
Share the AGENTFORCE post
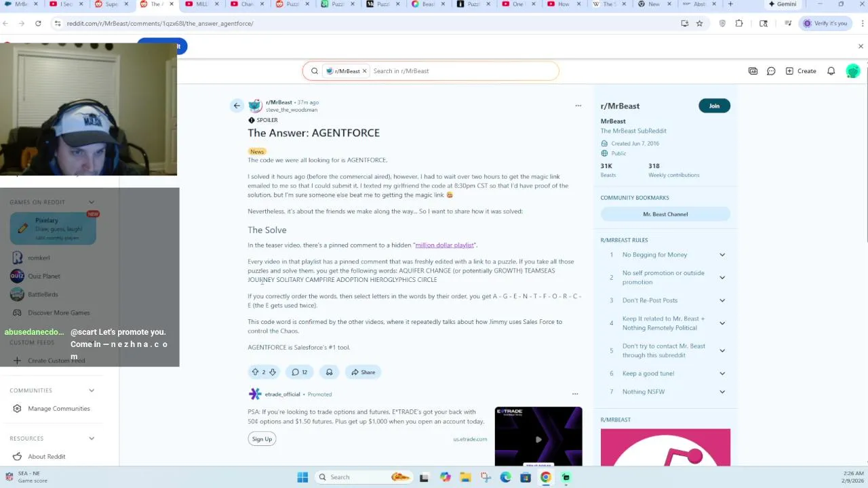(363, 372)
